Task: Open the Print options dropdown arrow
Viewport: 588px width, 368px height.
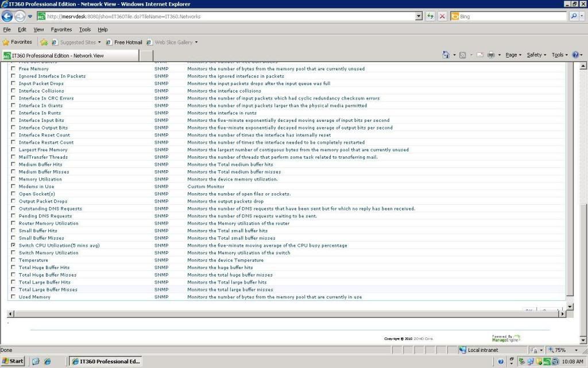Action: [499, 55]
